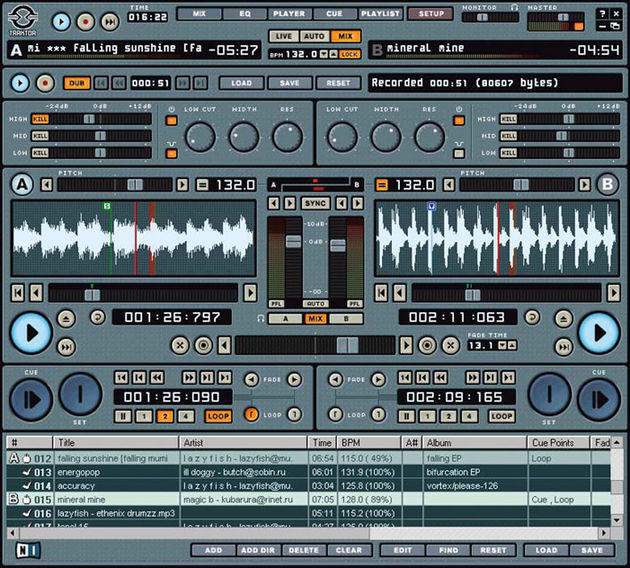The width and height of the screenshot is (630, 568).
Task: Click the crossfader handle
Action: pos(347,345)
